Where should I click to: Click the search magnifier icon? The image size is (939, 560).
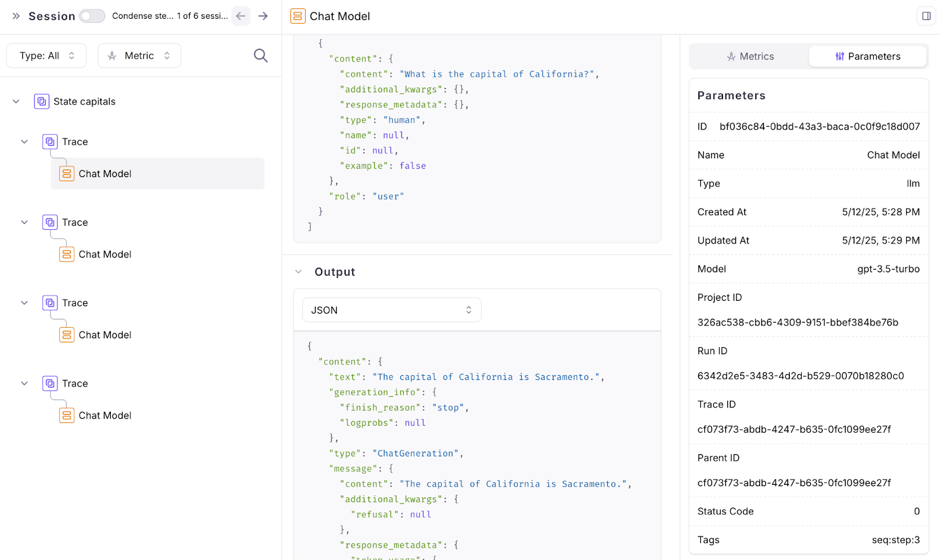pos(261,56)
